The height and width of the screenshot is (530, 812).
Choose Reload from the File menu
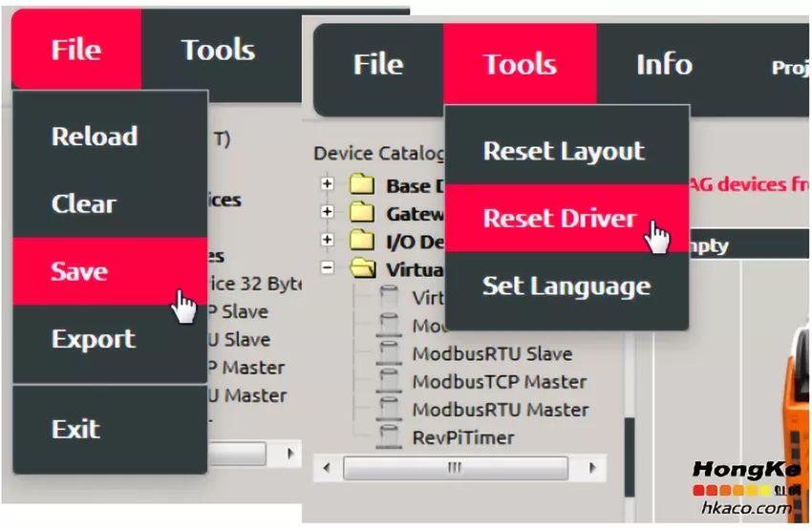[110, 137]
